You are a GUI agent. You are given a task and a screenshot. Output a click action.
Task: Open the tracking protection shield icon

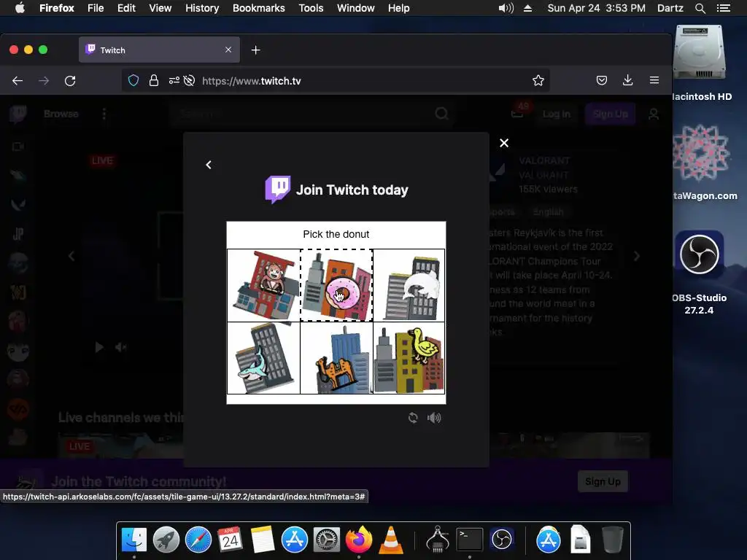pos(133,80)
